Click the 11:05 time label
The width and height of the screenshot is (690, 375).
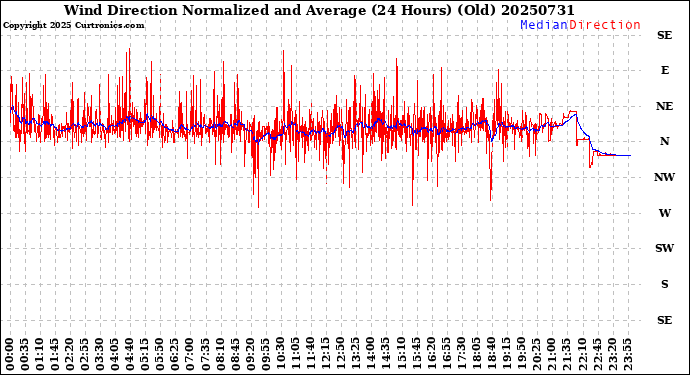pyautogui.click(x=296, y=354)
